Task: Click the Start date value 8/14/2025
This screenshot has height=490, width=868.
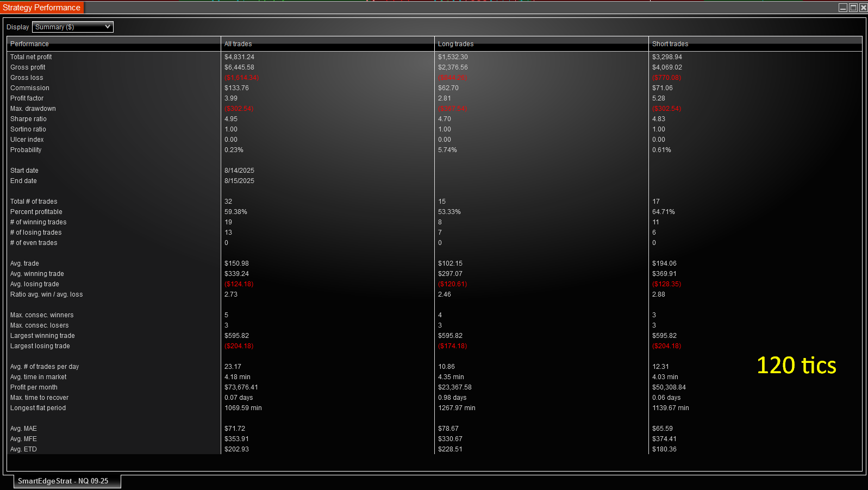Action: click(x=239, y=171)
